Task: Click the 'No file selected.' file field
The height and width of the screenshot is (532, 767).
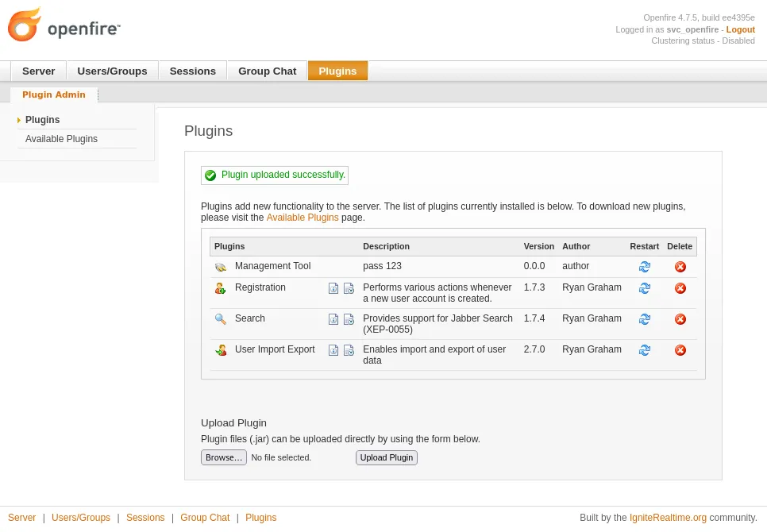Action: [281, 457]
